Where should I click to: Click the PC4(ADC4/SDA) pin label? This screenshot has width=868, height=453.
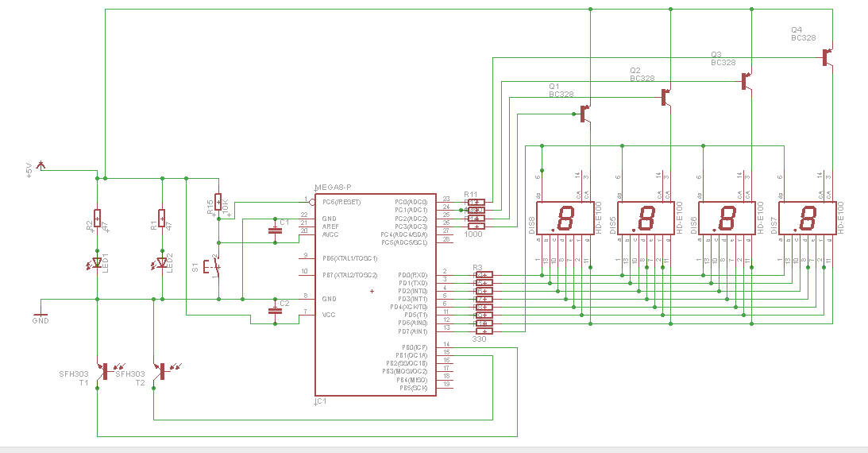(x=404, y=234)
